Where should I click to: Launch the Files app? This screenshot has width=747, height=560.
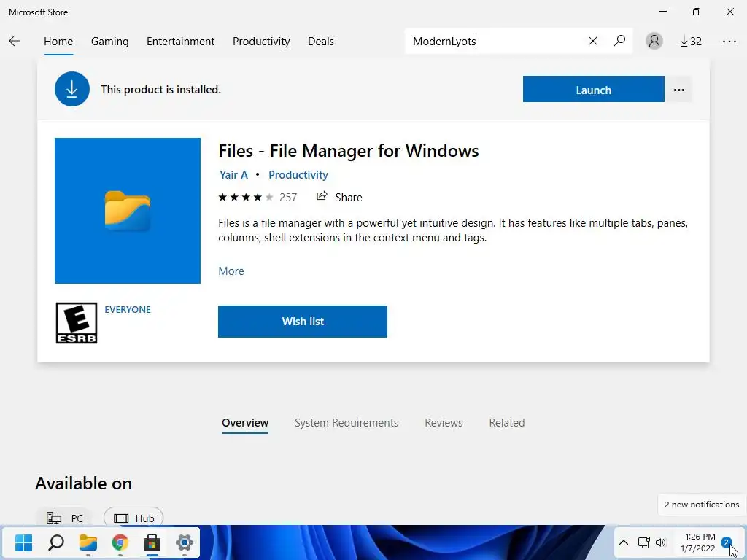(x=593, y=90)
